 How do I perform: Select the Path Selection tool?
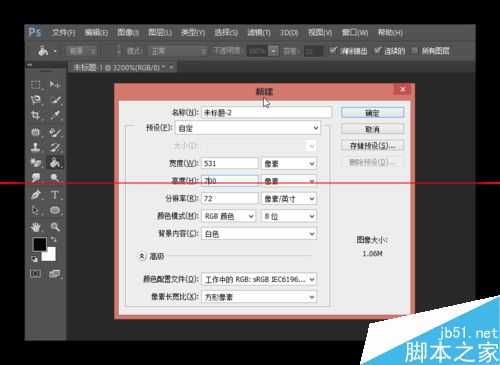tap(36, 210)
